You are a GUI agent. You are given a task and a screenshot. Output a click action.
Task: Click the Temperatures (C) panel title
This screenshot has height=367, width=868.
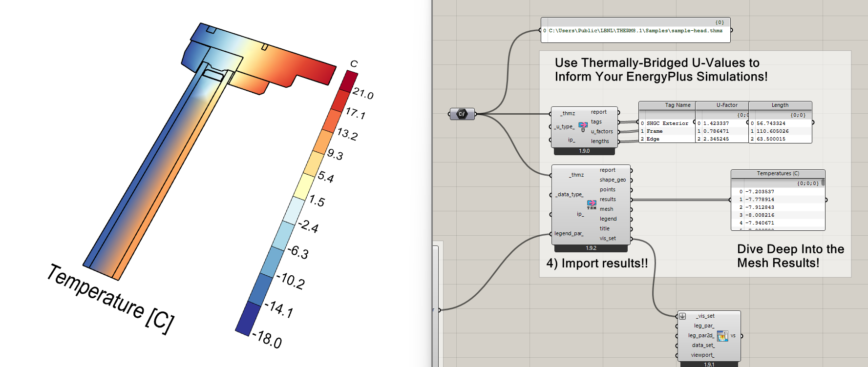coord(778,174)
